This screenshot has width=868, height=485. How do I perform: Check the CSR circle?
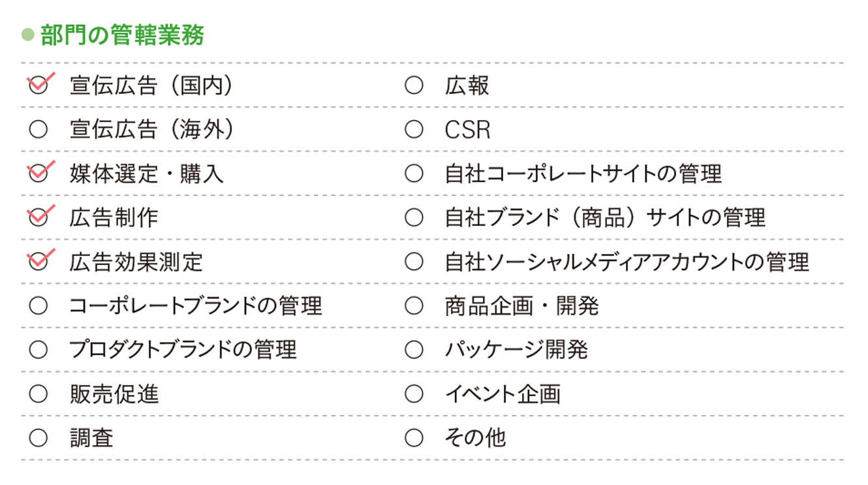414,129
